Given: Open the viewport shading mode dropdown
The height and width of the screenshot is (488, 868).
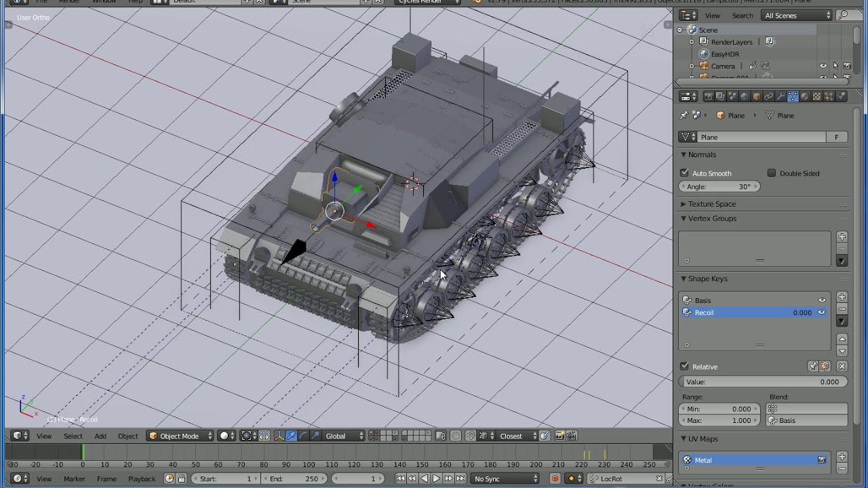Looking at the screenshot, I should (x=227, y=436).
